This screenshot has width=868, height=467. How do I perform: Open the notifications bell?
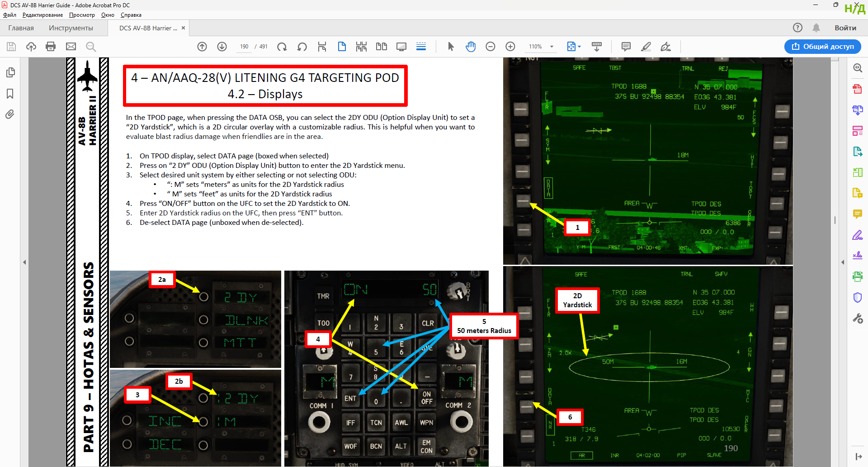pyautogui.click(x=816, y=28)
